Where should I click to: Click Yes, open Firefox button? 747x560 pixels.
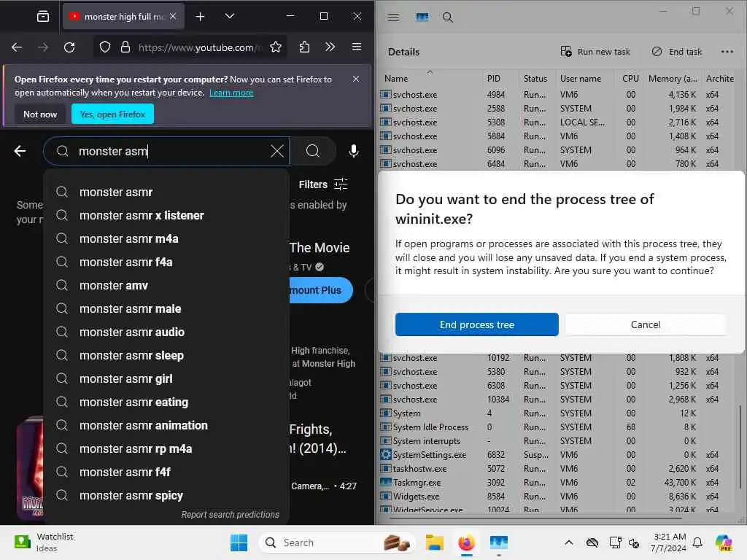112,114
